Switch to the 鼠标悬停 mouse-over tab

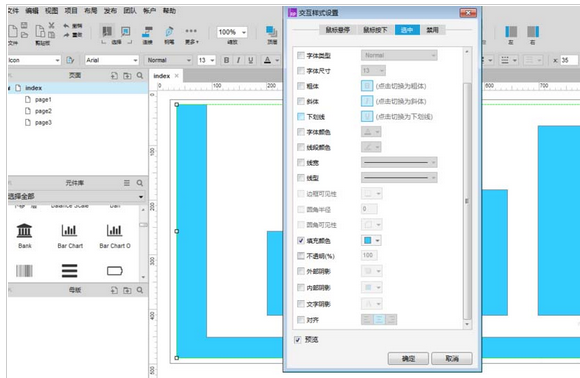(x=338, y=30)
